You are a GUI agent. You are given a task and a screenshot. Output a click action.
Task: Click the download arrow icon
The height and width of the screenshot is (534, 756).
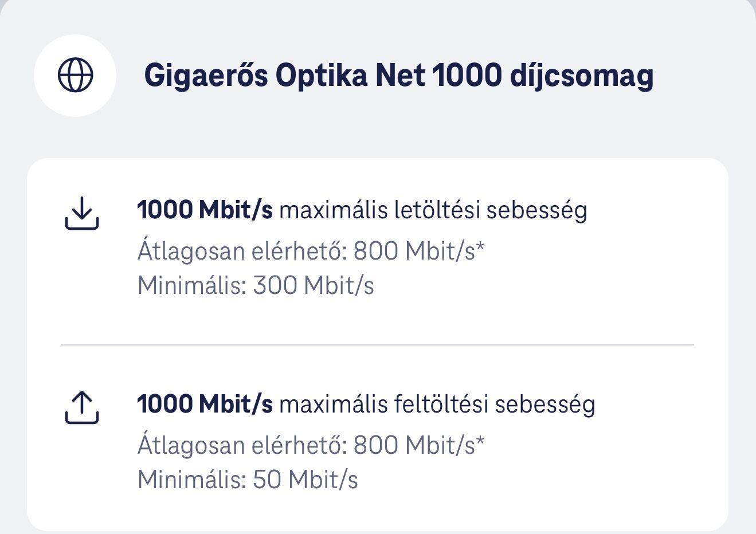coord(82,213)
